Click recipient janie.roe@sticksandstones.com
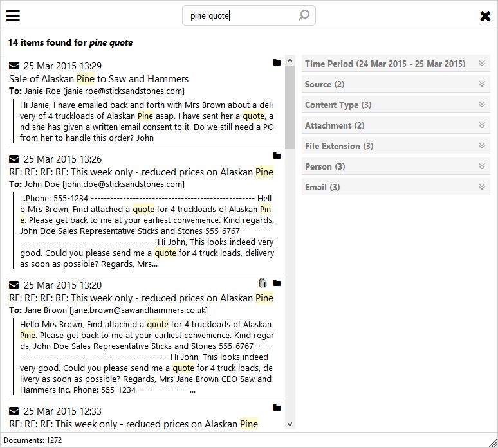This screenshot has height=448, width=498. click(124, 91)
